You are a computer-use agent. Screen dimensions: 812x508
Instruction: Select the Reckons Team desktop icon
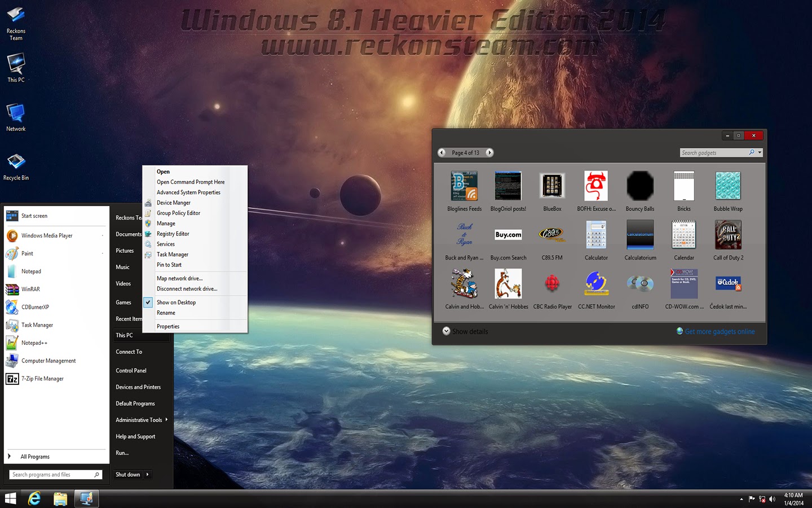pyautogui.click(x=16, y=23)
